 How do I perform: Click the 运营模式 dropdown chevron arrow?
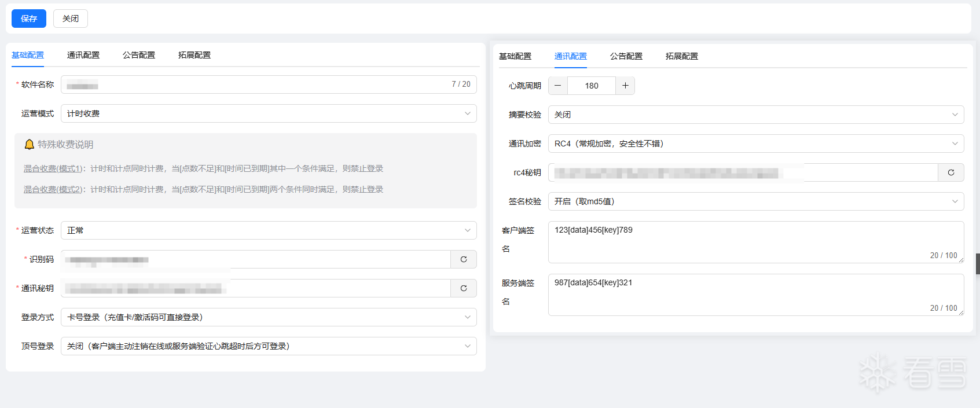pyautogui.click(x=468, y=113)
